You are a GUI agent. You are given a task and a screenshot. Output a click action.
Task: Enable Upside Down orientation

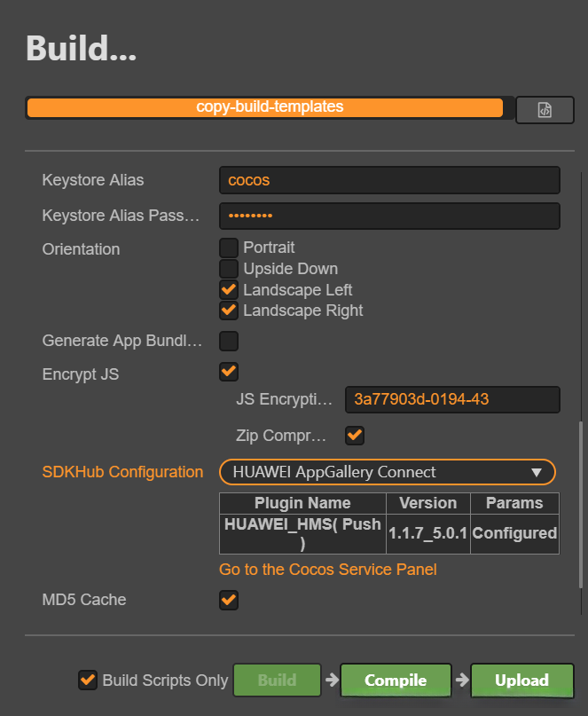[x=229, y=269]
